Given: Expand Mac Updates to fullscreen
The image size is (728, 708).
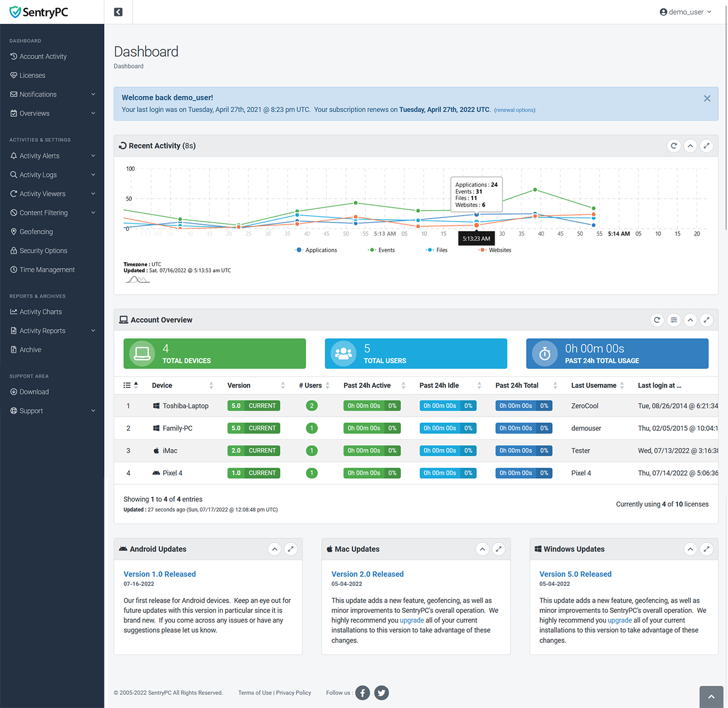Looking at the screenshot, I should (499, 549).
